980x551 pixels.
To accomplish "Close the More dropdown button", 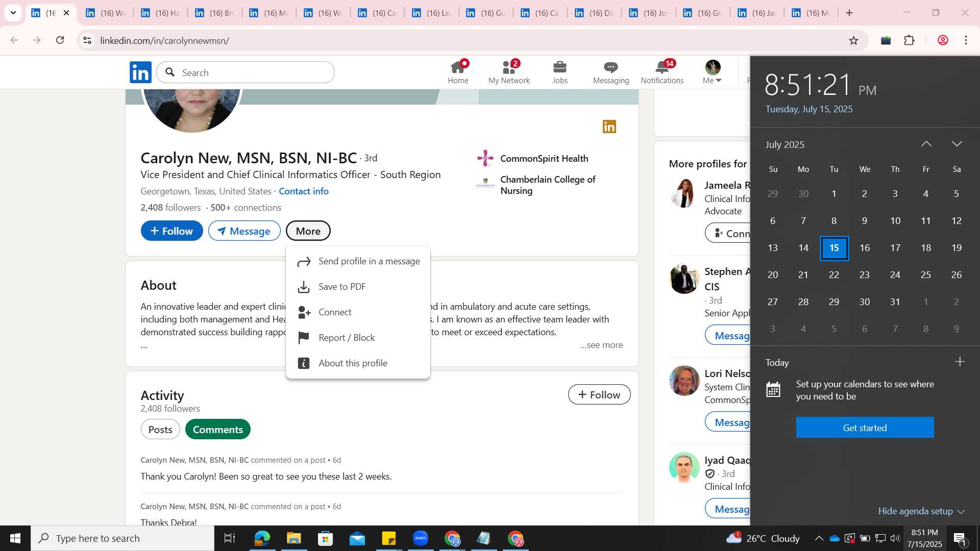I will coord(308,231).
